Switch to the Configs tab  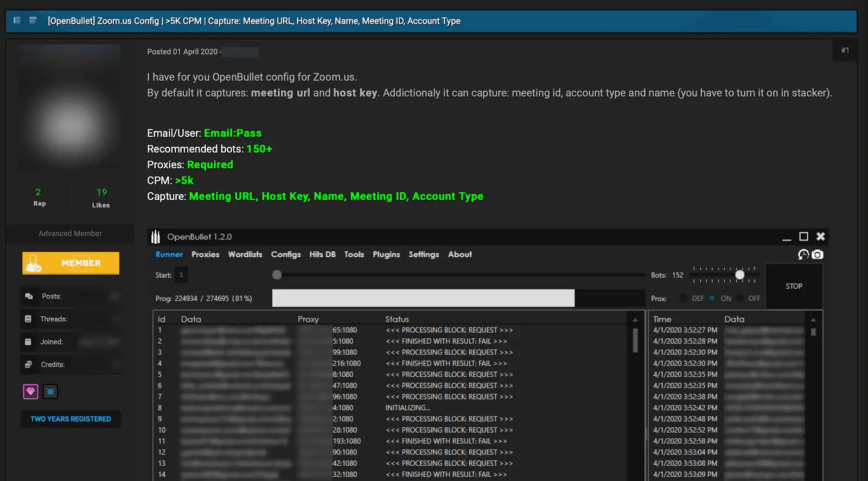pos(286,255)
